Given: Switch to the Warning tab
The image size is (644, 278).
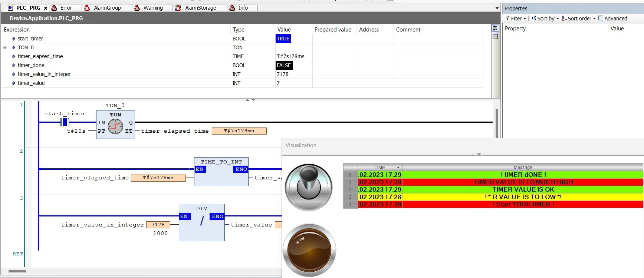Looking at the screenshot, I should click(153, 8).
